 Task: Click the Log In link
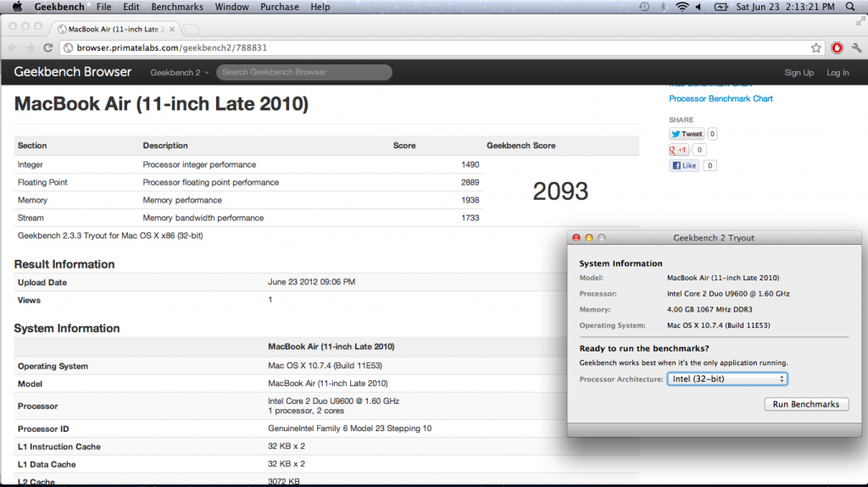pyautogui.click(x=837, y=73)
